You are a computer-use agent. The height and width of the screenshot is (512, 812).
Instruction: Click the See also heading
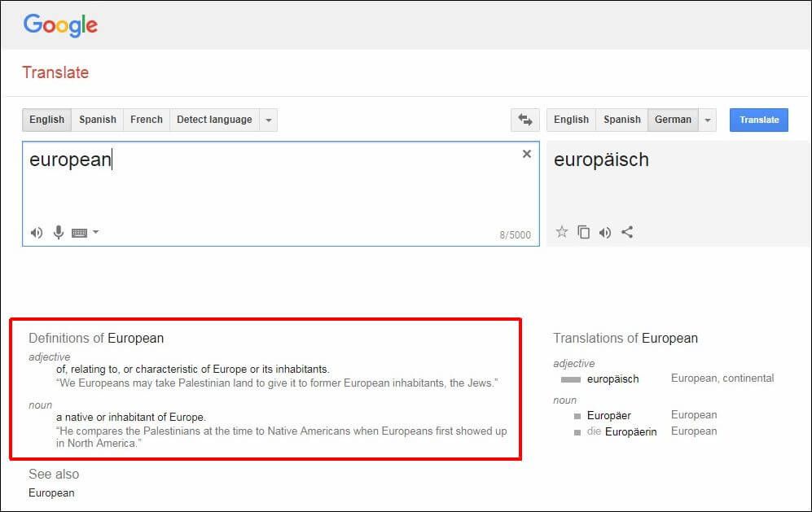click(54, 475)
